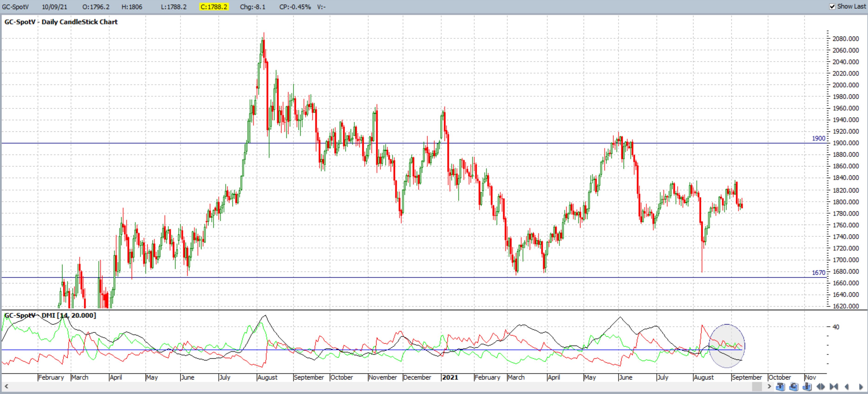Click the expand time axis double-arrow icon
Screen dimensions: 868x394
tap(820, 387)
